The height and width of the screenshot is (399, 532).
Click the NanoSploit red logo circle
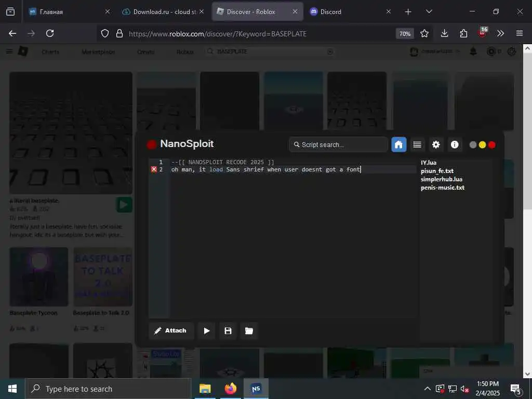click(152, 144)
